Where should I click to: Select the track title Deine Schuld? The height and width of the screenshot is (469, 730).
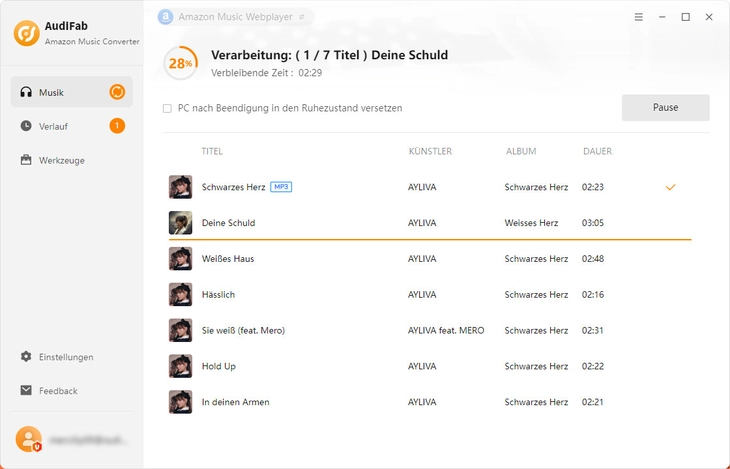coord(228,223)
